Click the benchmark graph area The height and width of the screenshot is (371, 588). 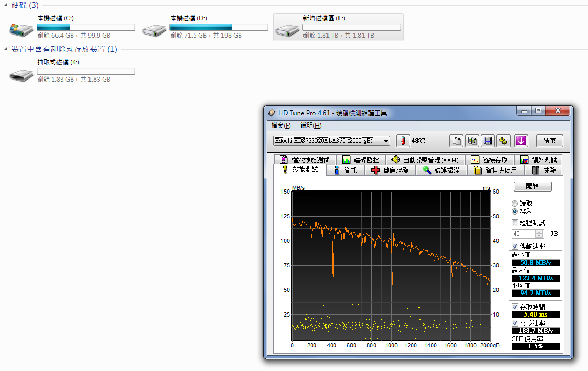click(391, 266)
